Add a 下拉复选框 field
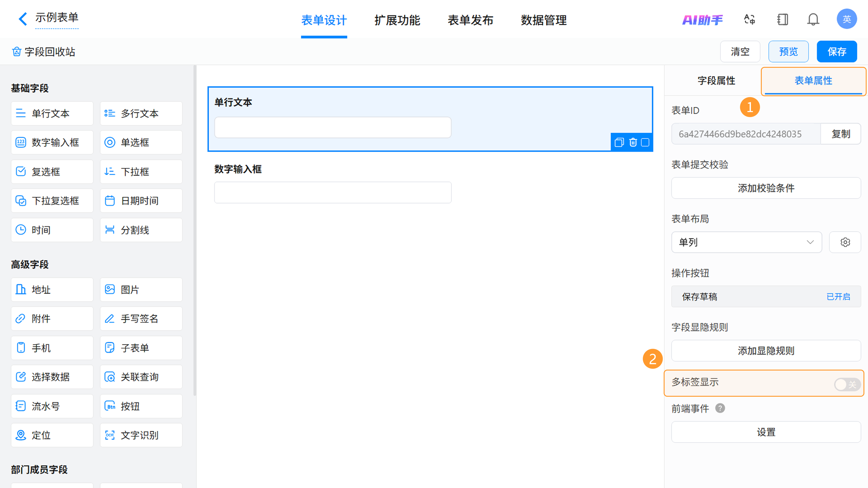868x488 pixels. (x=52, y=201)
